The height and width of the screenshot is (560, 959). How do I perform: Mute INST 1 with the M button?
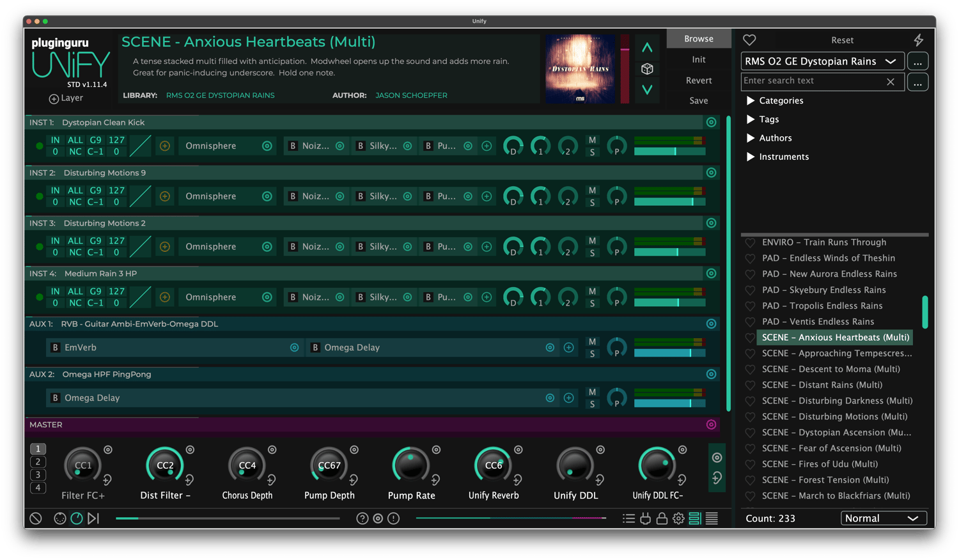[x=592, y=140]
